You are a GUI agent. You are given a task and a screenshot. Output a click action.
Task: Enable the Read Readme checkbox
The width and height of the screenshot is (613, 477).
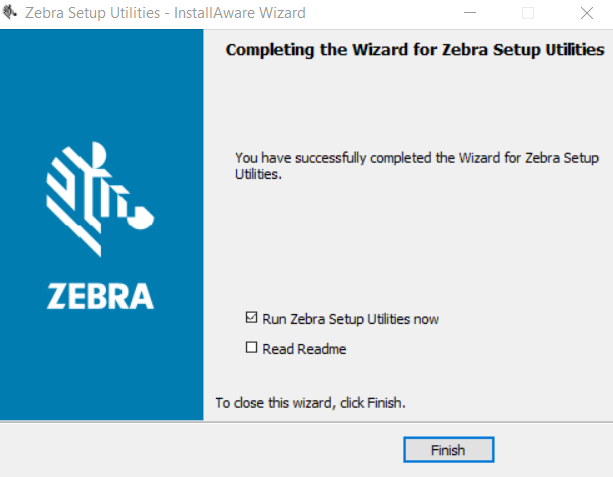tap(251, 349)
